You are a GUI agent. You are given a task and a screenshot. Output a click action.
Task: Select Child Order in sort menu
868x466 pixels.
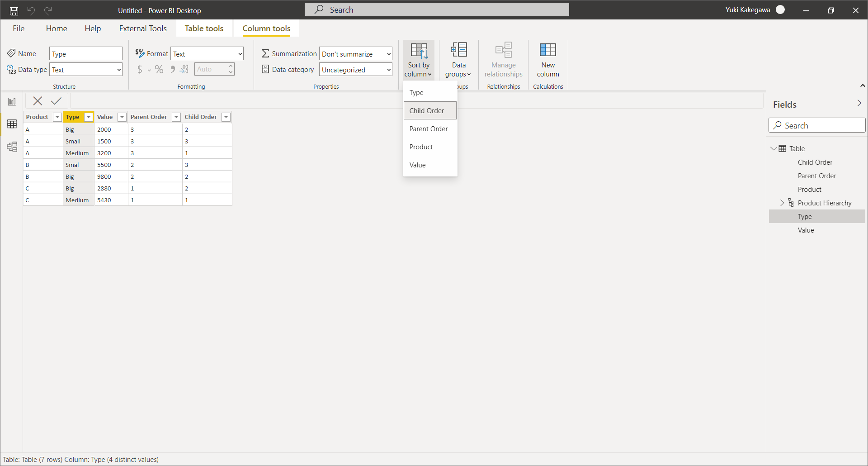click(x=430, y=111)
